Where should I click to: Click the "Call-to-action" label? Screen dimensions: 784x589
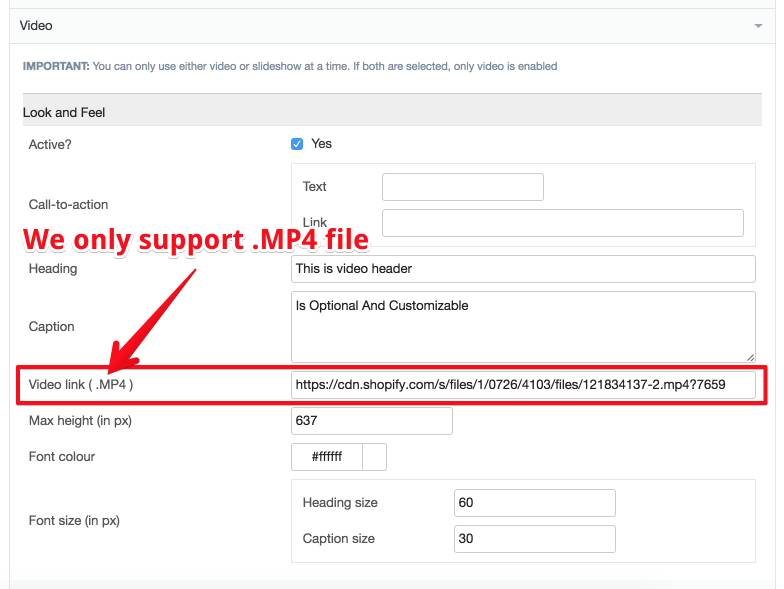[68, 204]
